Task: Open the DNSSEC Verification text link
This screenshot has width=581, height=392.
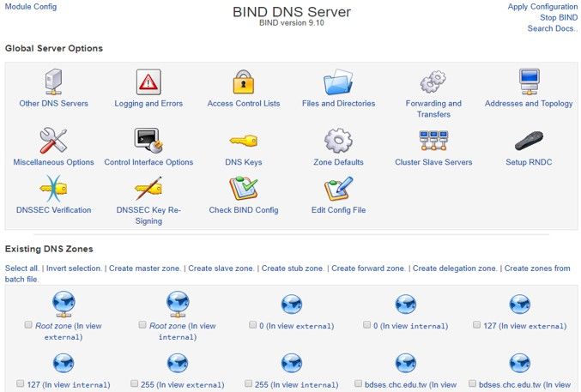Action: (53, 210)
